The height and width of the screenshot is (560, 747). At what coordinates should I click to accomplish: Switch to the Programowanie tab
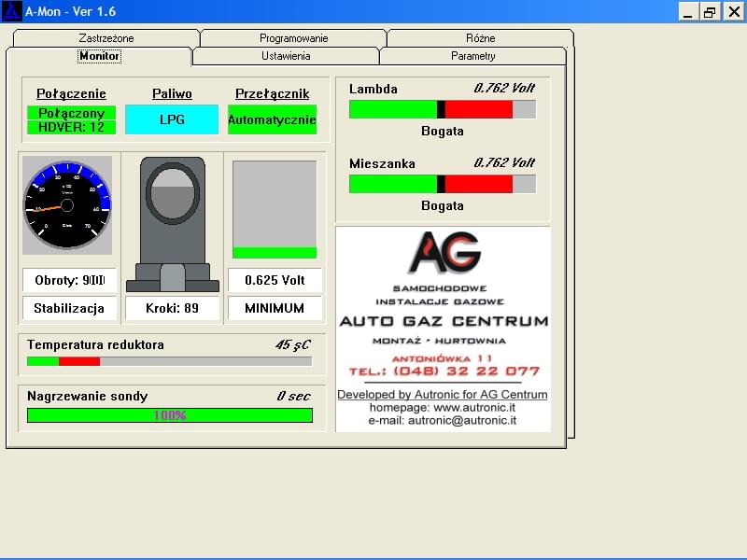point(293,38)
